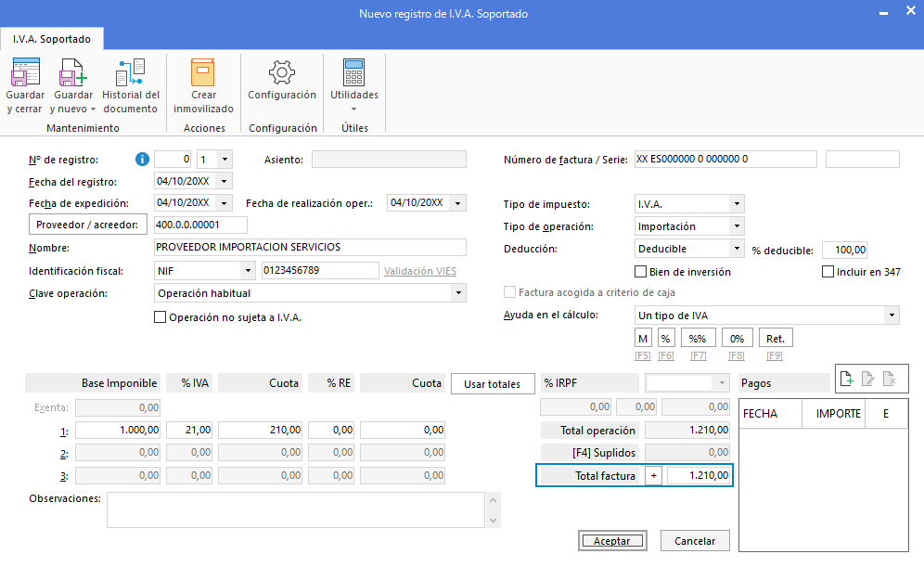Image resolution: width=924 pixels, height=567 pixels.
Task: Click the blue info icon beside Nº de registro
Action: (x=142, y=159)
